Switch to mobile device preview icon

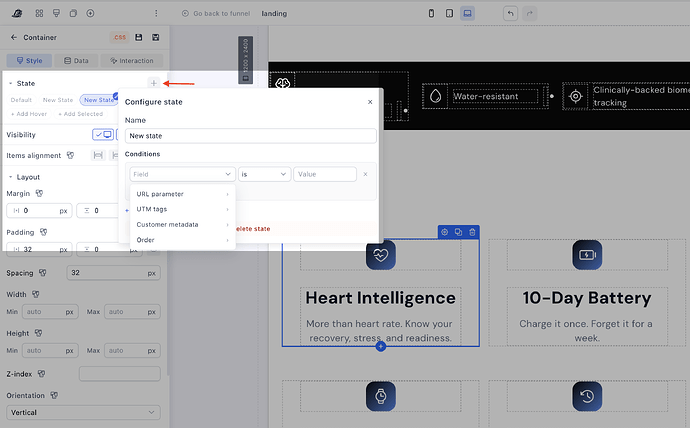tap(431, 13)
